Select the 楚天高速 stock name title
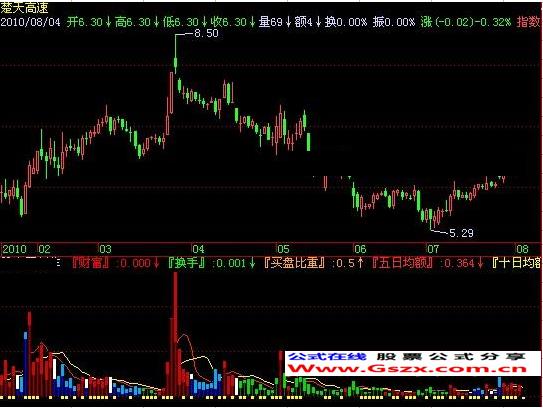Screen dimensions: 543x408 (x=24, y=7)
